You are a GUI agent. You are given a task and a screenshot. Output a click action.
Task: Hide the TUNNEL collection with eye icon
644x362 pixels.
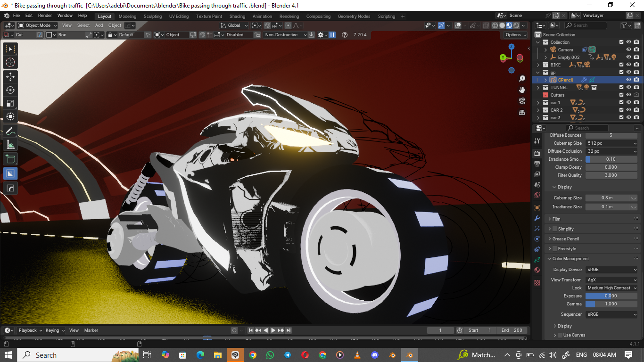[x=628, y=87]
